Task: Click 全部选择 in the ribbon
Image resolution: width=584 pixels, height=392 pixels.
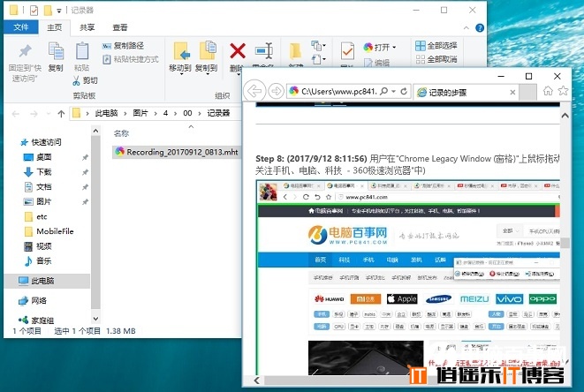Action: point(436,45)
